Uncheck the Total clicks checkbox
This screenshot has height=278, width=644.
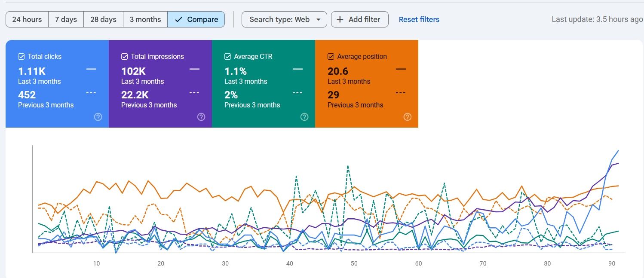tap(21, 56)
